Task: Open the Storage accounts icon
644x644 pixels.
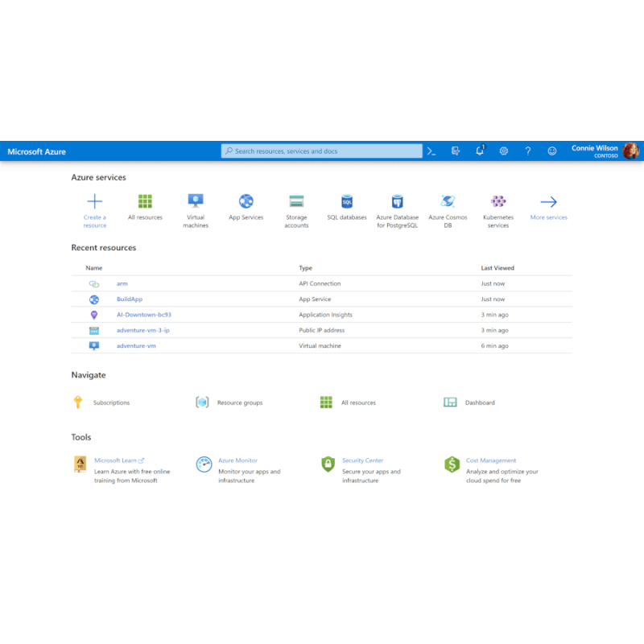Action: click(x=296, y=201)
